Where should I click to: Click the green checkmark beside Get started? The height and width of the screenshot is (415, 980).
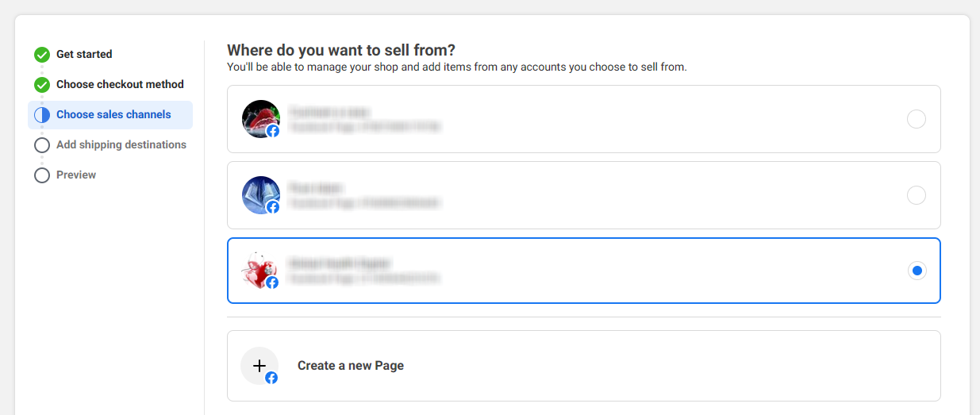42,55
